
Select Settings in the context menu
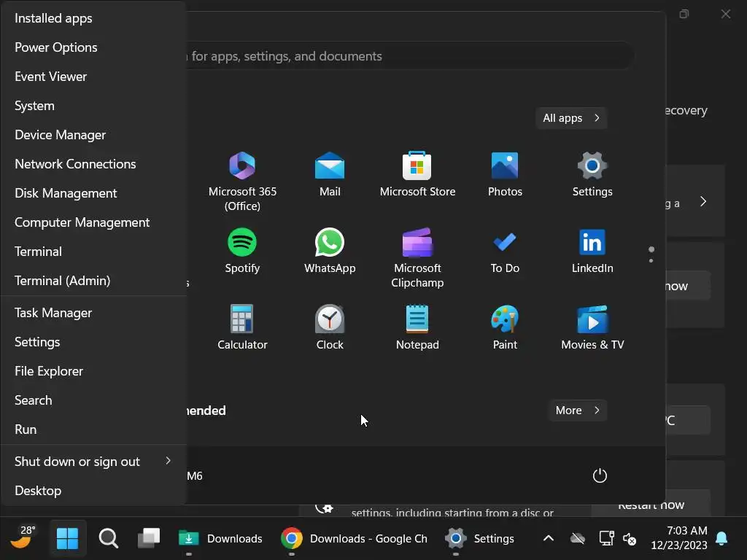[93, 342]
